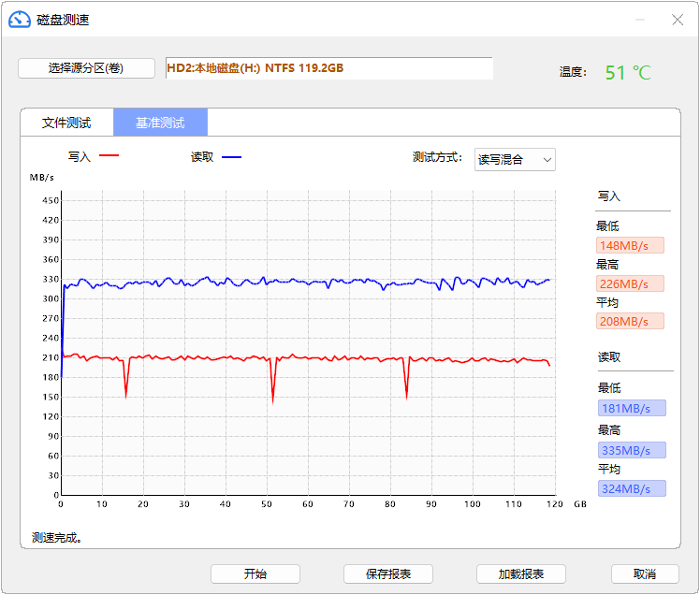Viewport: 700px width, 595px height.
Task: Click the 写入 statistics heading on right
Action: coord(609,196)
